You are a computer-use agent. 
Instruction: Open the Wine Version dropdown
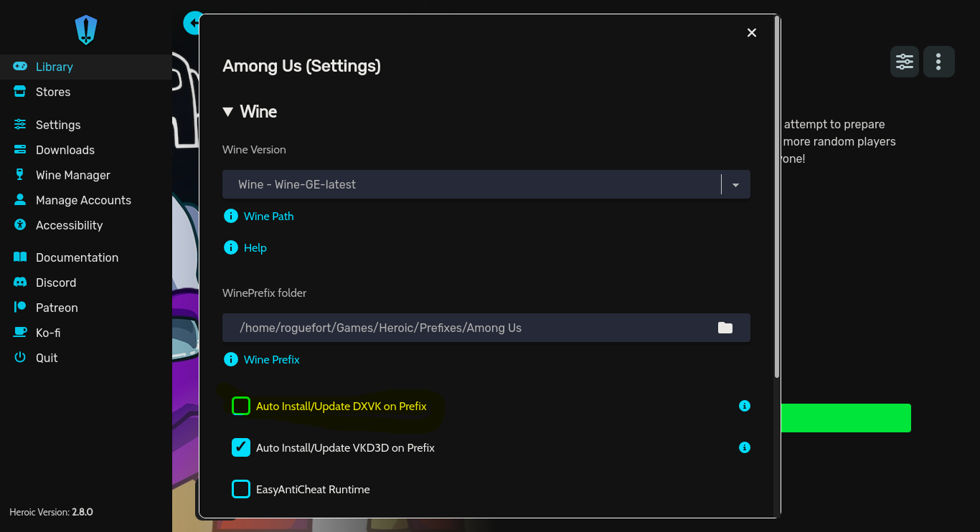(x=486, y=184)
